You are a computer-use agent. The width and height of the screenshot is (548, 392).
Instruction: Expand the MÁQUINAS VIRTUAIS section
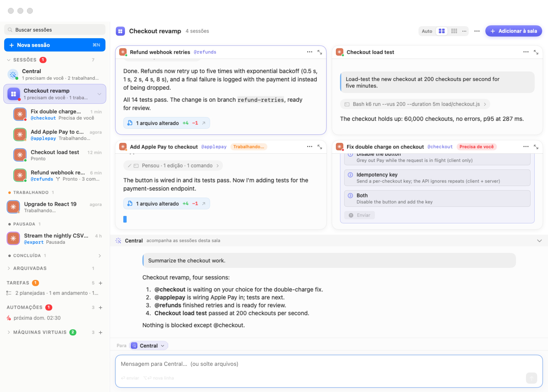click(9, 332)
